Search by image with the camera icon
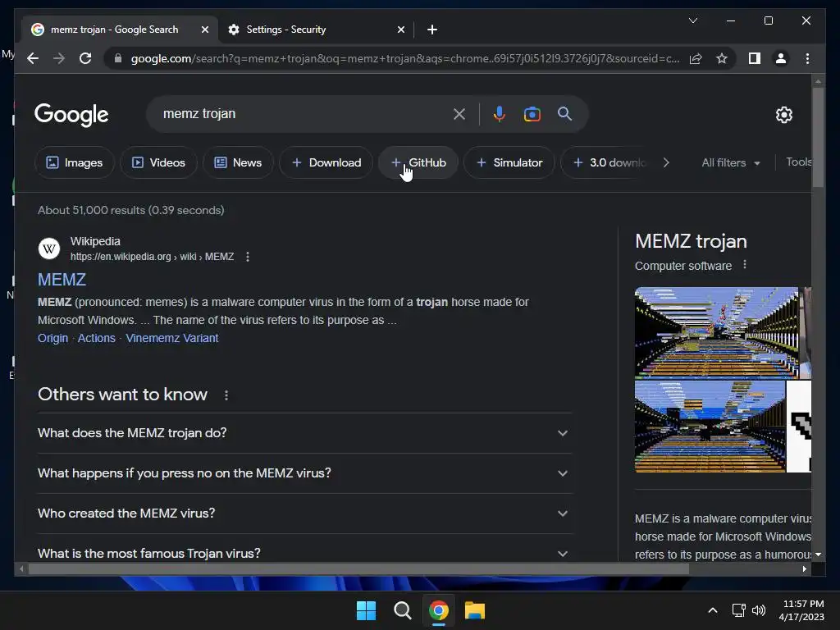Screen dimensions: 840x630 pyautogui.click(x=532, y=114)
